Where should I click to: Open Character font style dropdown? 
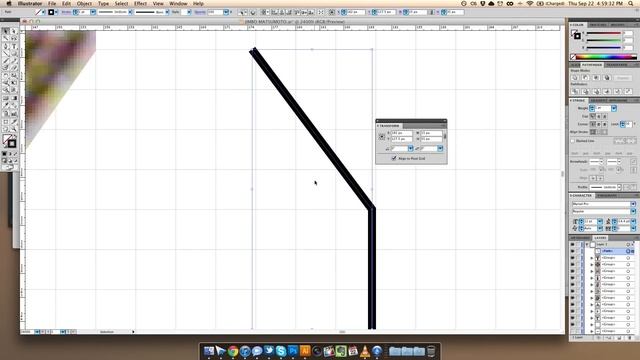tap(633, 211)
